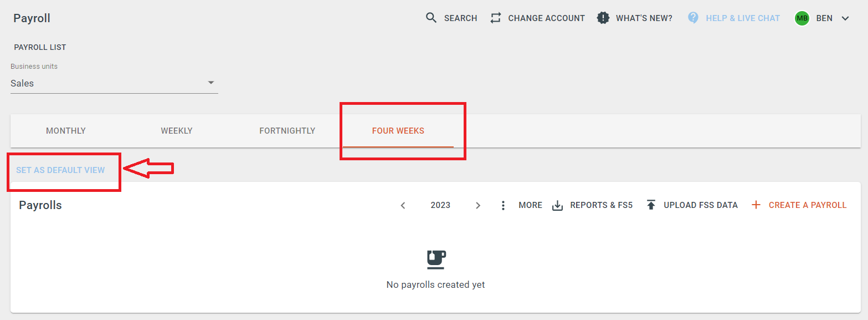Click the Create a Payroll button

coord(799,205)
